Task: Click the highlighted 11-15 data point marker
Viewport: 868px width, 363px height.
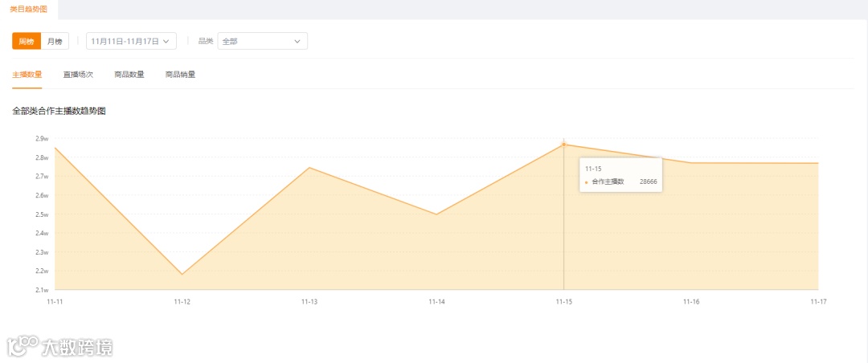Action: pos(563,145)
